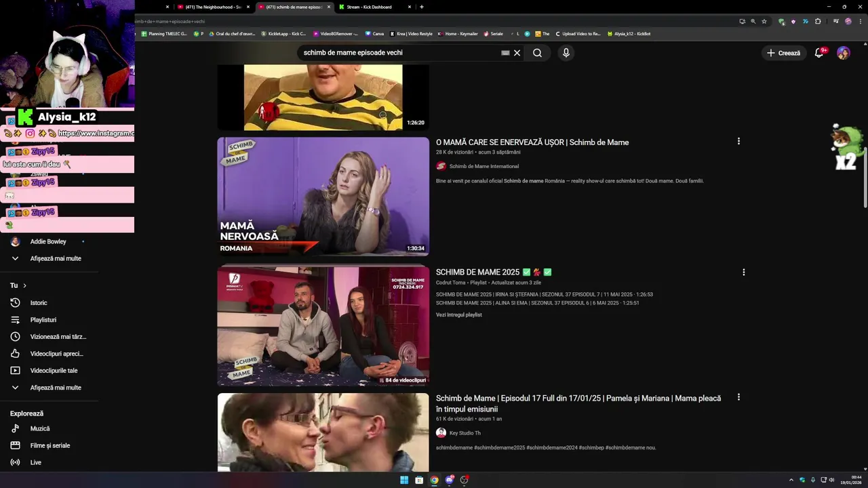Open YouTube notifications bell
Viewport: 868px width, 488px height.
tap(819, 53)
